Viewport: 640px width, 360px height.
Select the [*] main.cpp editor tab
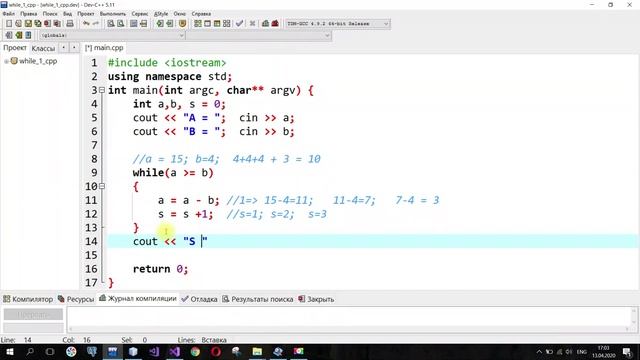[104, 48]
